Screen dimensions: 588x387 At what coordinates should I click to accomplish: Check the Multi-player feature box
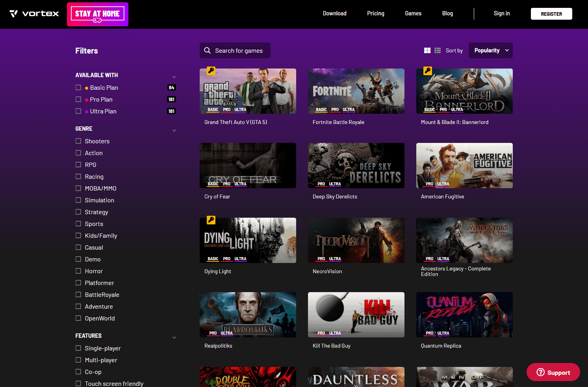click(x=78, y=360)
